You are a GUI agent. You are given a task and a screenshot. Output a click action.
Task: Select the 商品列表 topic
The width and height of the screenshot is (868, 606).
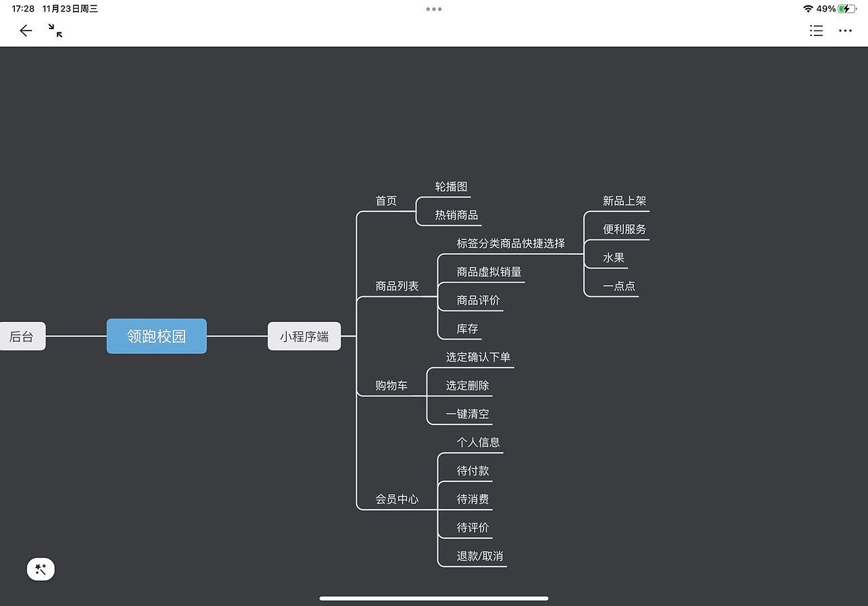click(396, 285)
